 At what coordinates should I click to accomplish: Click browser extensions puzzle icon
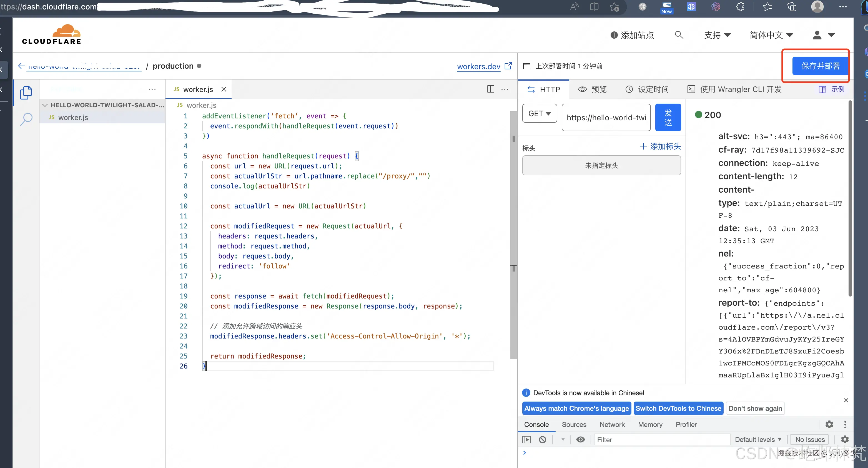(740, 7)
